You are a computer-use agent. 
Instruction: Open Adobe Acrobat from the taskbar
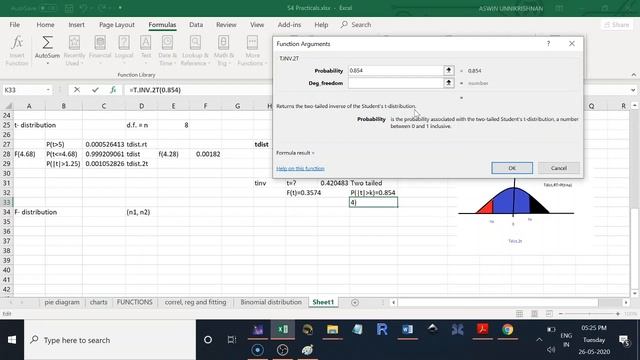click(x=482, y=330)
